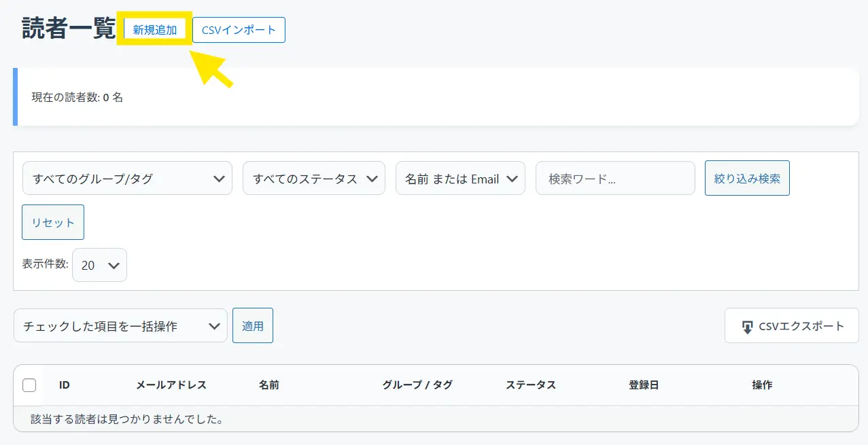Image resolution: width=868 pixels, height=445 pixels.
Task: Select the ステータス column header
Action: pos(531,385)
